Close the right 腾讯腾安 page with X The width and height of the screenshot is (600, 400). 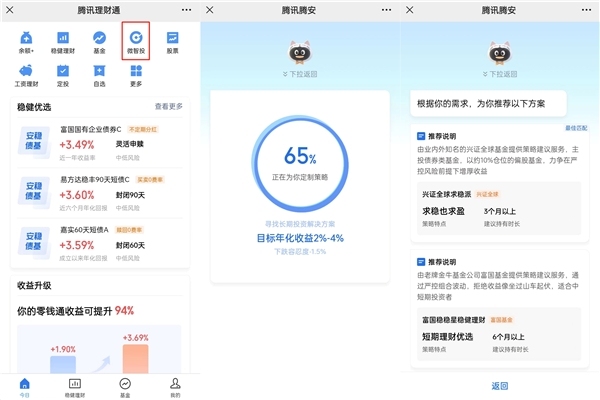[410, 10]
